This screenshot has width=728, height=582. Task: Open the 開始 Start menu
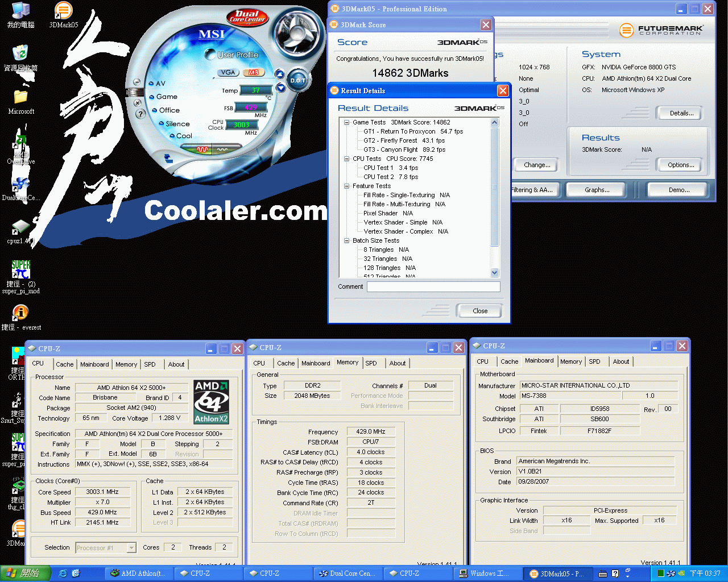click(x=26, y=573)
